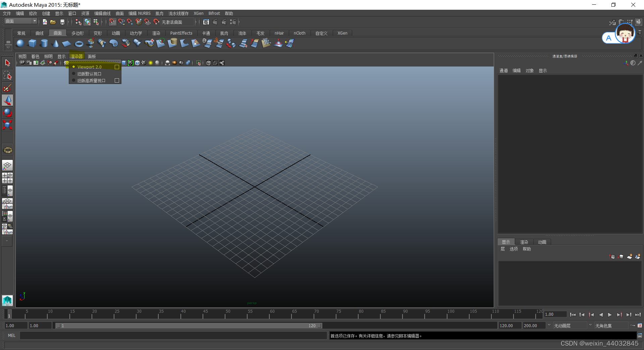Open a scene using the folder icon
Viewport: 644px width, 350px height.
(x=53, y=22)
